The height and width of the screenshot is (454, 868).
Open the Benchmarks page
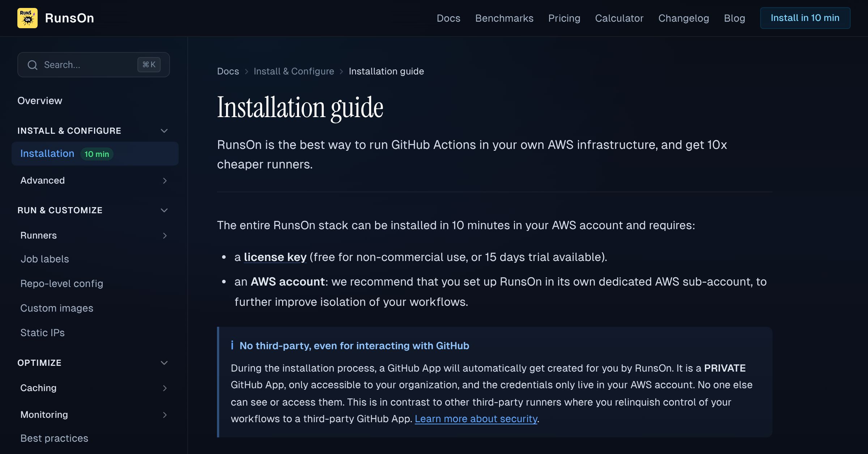click(x=505, y=18)
